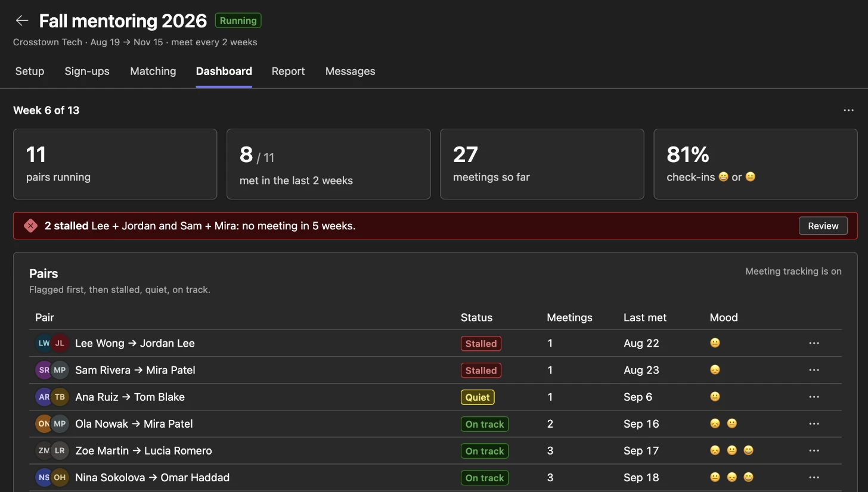Open the 81% check-ins card

pyautogui.click(x=755, y=164)
